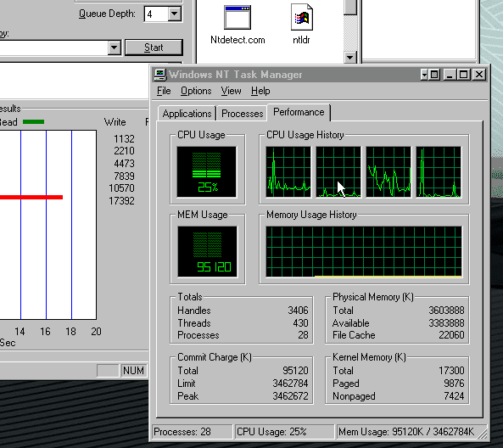Click the extra title bar arrow button
The image size is (503, 448).
424,75
